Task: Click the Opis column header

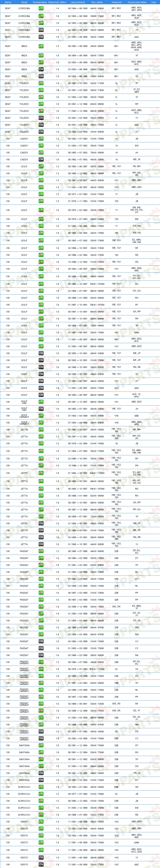Action: 154,2
